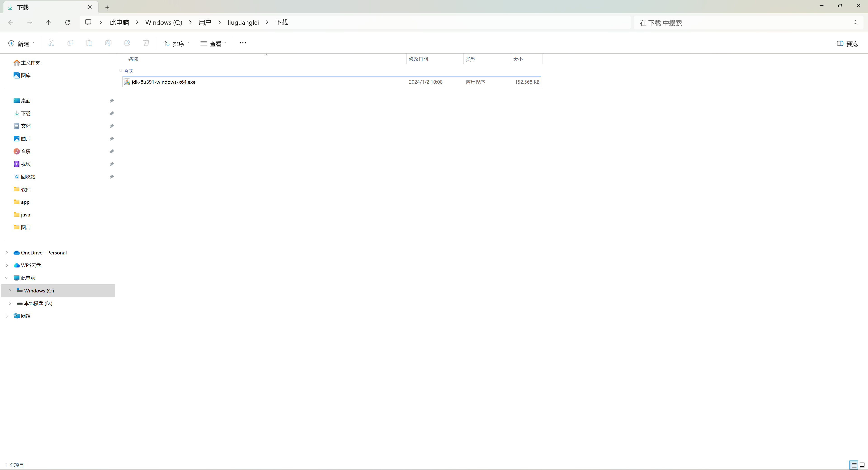Go back to previous folder
This screenshot has height=470, width=868.
pos(11,22)
